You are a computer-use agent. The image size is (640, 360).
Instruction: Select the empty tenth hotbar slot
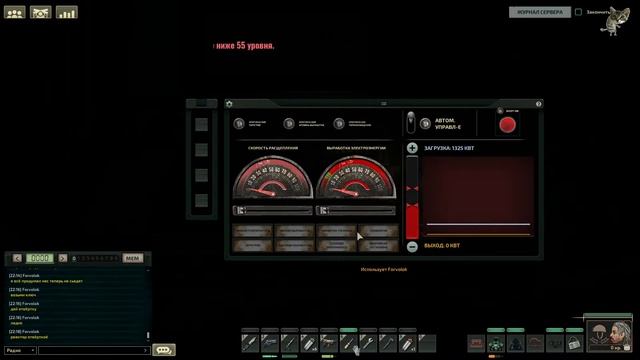pos(427,343)
